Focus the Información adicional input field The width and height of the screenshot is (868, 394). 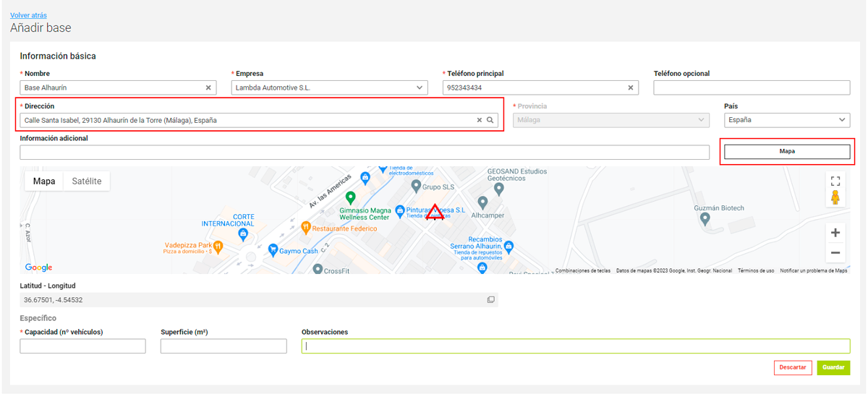pos(365,153)
